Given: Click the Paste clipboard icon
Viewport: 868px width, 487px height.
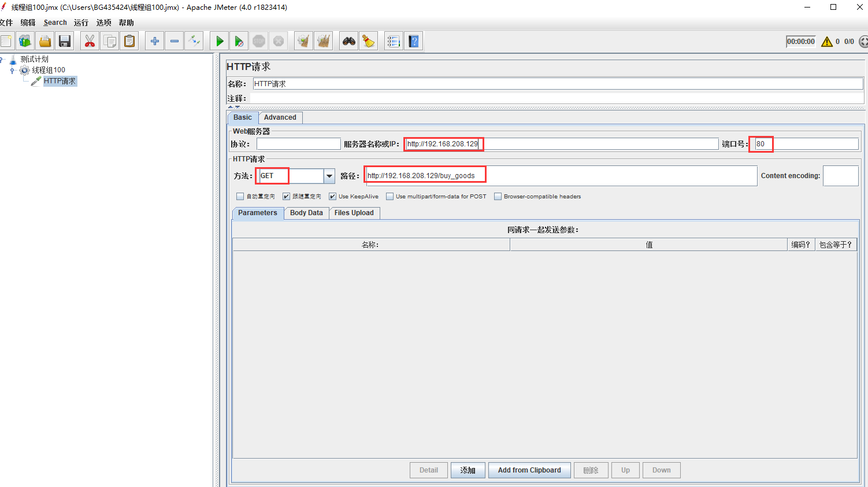Looking at the screenshot, I should (129, 41).
